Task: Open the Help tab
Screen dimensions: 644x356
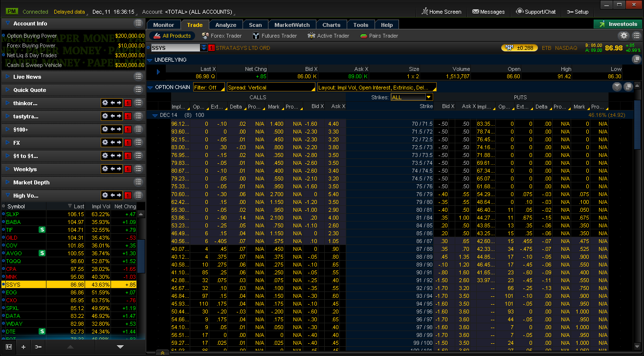Action: [x=387, y=25]
